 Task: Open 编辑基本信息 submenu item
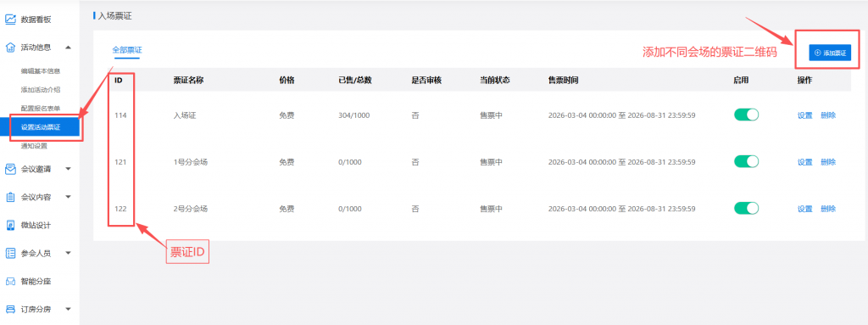(x=41, y=71)
